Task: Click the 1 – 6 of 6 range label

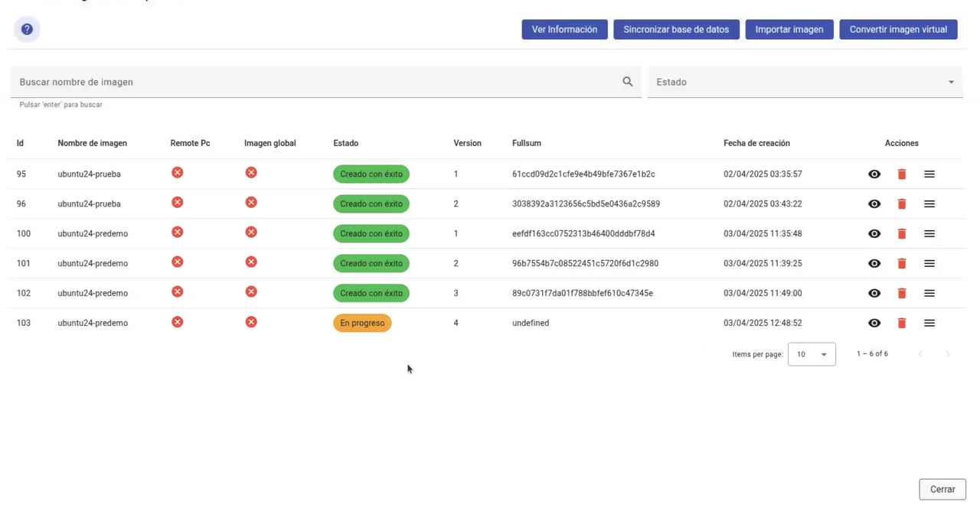Action: [872, 354]
